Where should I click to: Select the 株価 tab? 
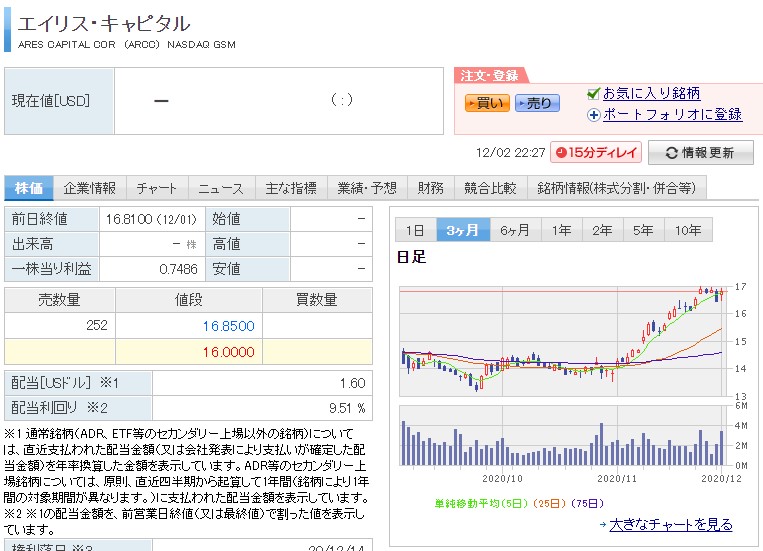click(29, 188)
